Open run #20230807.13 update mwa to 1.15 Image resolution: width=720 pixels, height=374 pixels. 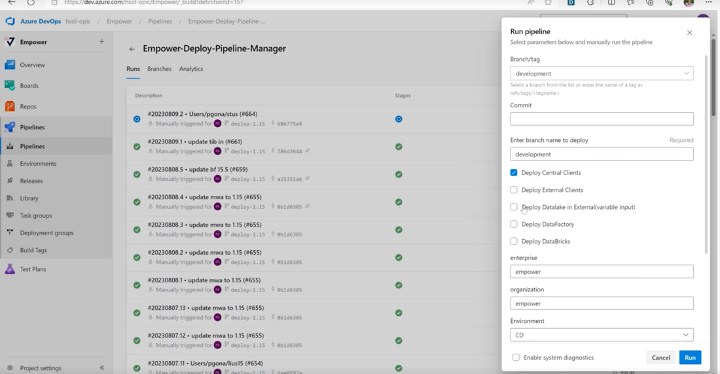pos(206,308)
